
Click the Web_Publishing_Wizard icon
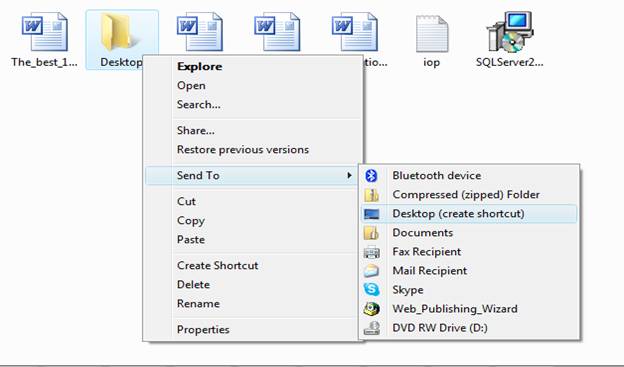pyautogui.click(x=371, y=309)
